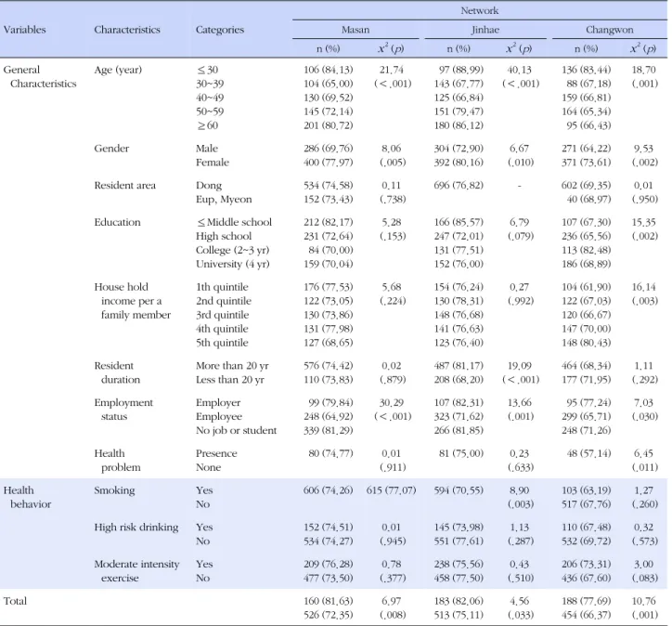
Task: Select the 'Variables' column header
Action: click(x=24, y=30)
